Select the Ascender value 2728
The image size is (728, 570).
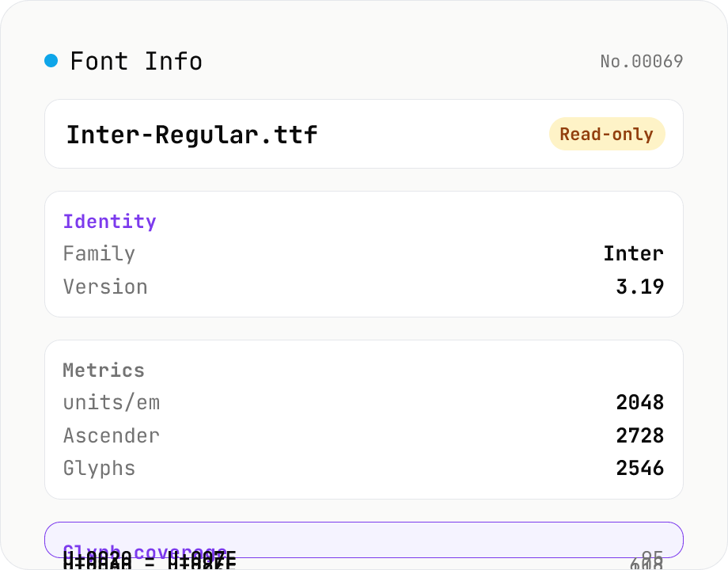(x=640, y=435)
